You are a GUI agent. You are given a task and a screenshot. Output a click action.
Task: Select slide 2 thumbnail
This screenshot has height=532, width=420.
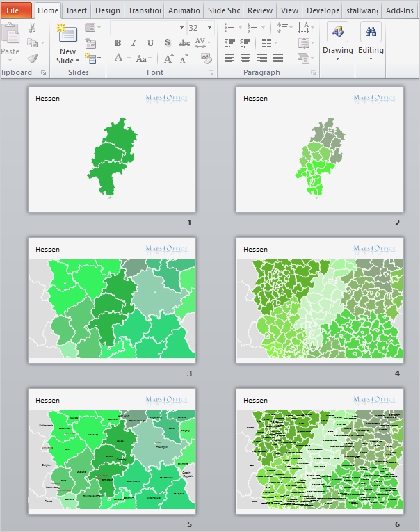point(320,150)
